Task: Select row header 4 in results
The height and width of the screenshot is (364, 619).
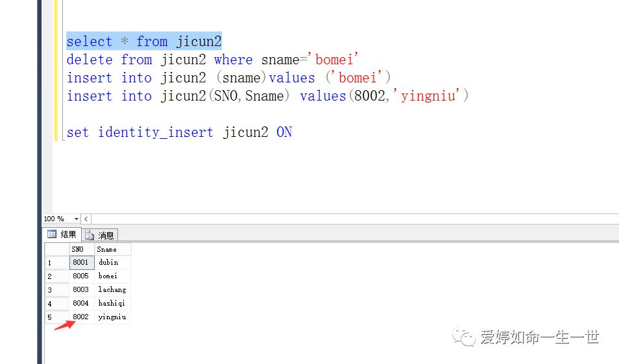Action: [x=57, y=304]
